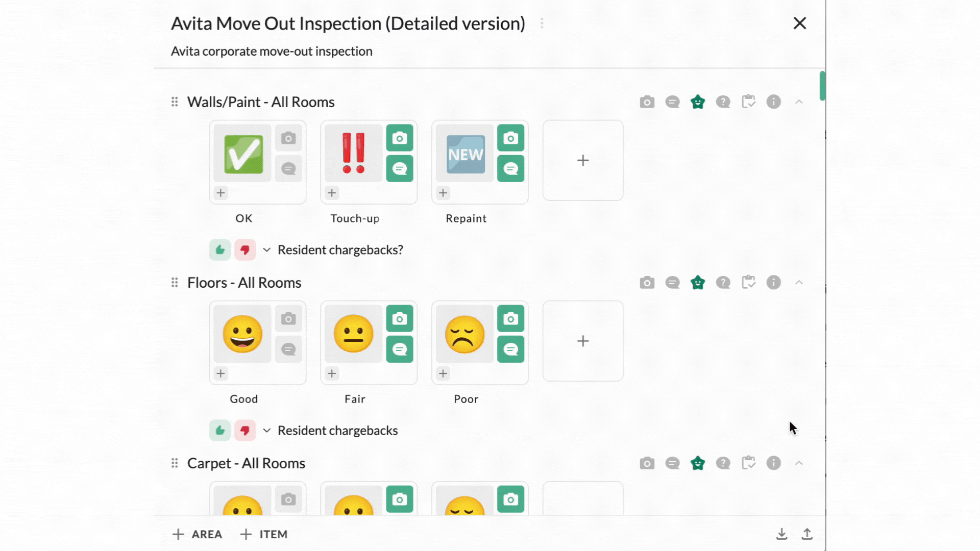Toggle photo requirement on OK rating
The height and width of the screenshot is (551, 980).
tap(288, 138)
